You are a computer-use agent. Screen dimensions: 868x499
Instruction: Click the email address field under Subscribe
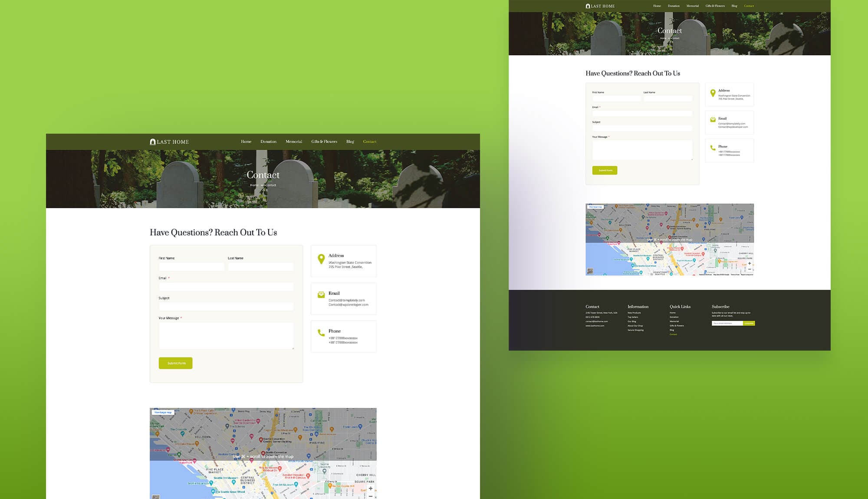727,323
